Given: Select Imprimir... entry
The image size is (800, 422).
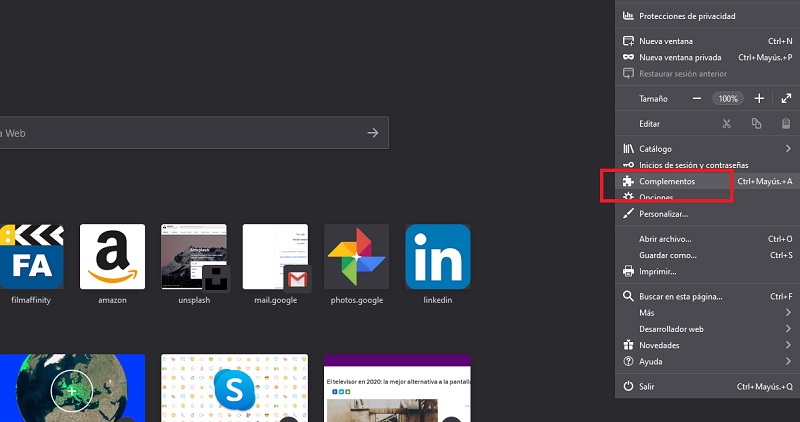Looking at the screenshot, I should coord(707,271).
